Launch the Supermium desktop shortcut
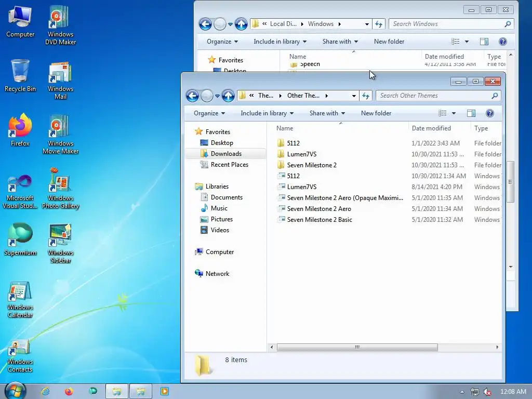Image resolution: width=532 pixels, height=399 pixels. pos(20,240)
